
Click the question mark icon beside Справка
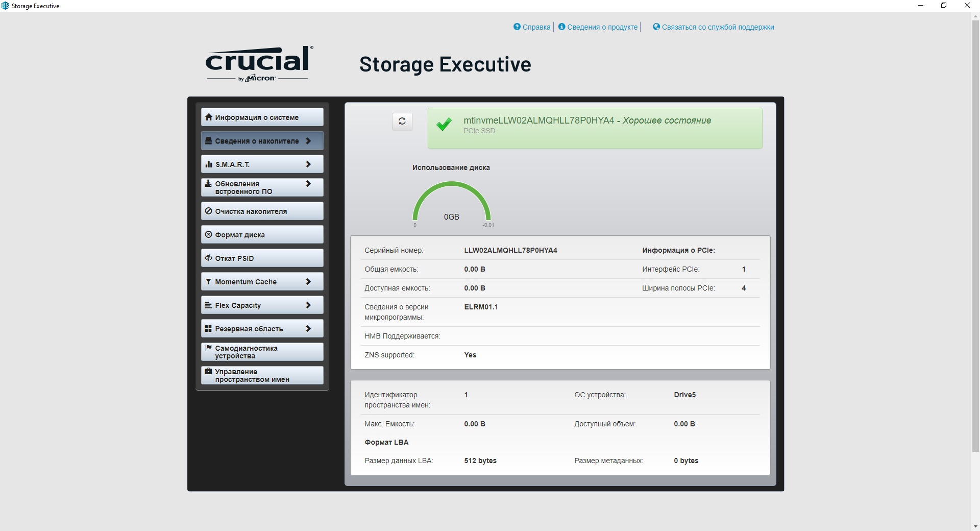click(x=517, y=27)
